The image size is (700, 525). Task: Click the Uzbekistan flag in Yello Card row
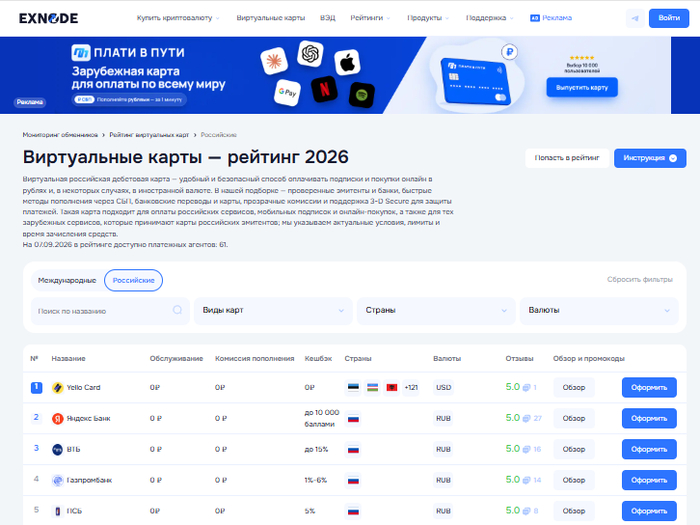click(372, 387)
